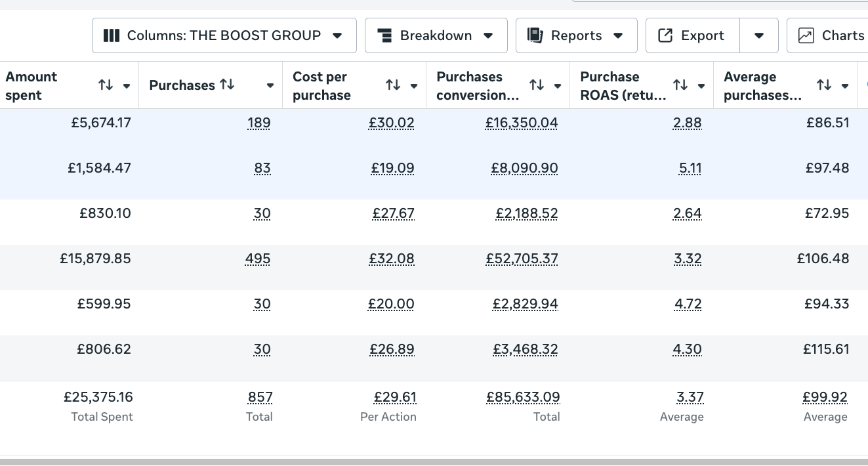Open Average purchases column caret
868x466 pixels.
tap(845, 86)
